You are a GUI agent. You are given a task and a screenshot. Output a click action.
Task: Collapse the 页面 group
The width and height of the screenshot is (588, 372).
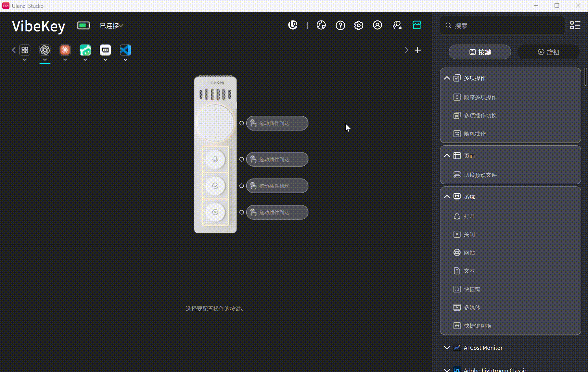(447, 156)
